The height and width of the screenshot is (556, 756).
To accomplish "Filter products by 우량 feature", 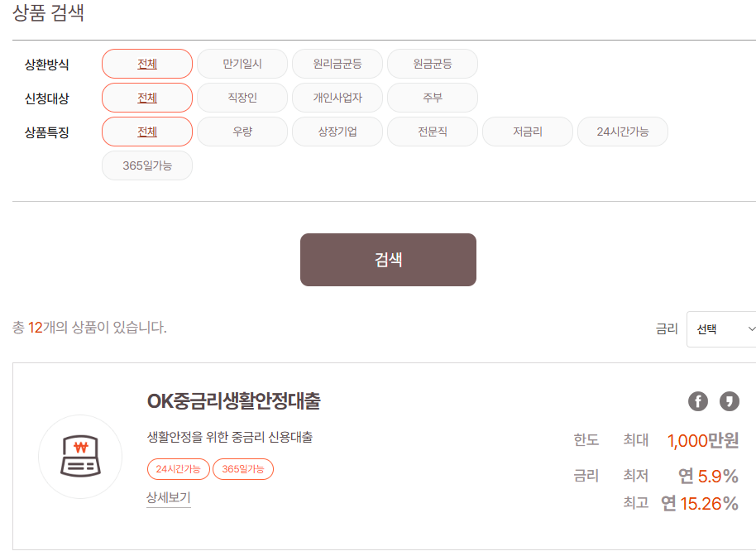I will 242,132.
